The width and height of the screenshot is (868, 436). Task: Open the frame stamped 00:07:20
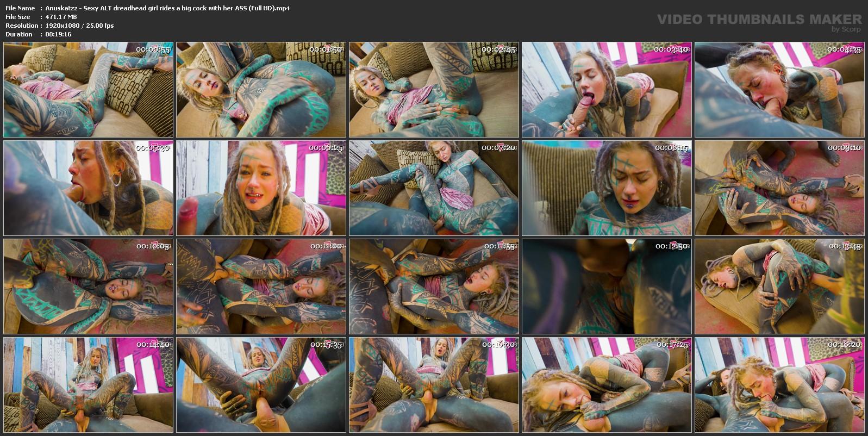pyautogui.click(x=434, y=188)
